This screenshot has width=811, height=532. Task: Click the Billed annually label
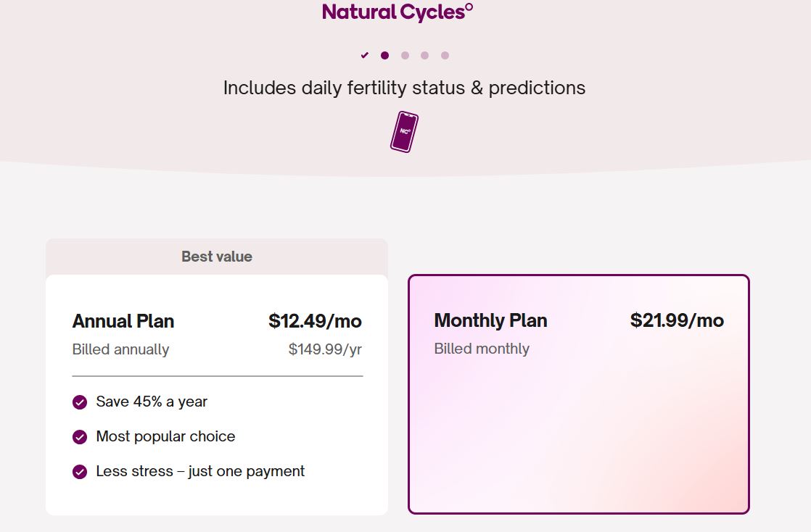[x=120, y=349]
